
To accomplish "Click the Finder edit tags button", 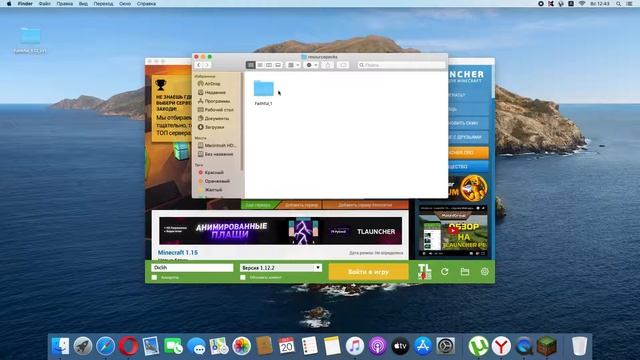I will pos(343,65).
